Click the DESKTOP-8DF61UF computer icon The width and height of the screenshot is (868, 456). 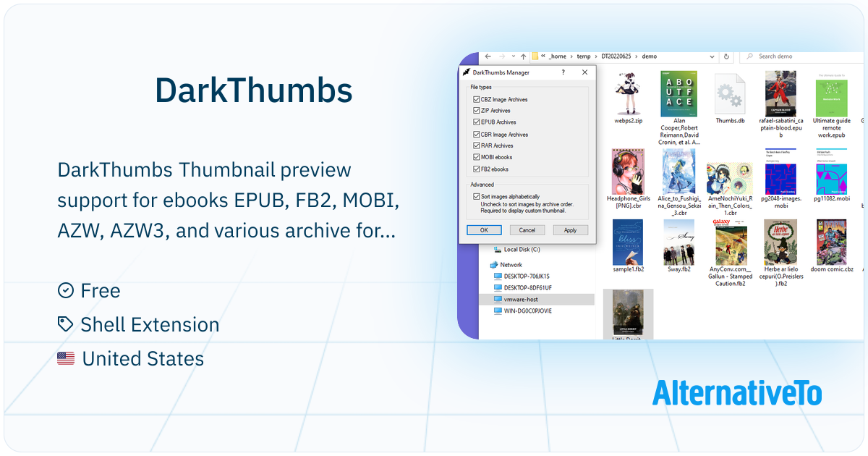498,288
